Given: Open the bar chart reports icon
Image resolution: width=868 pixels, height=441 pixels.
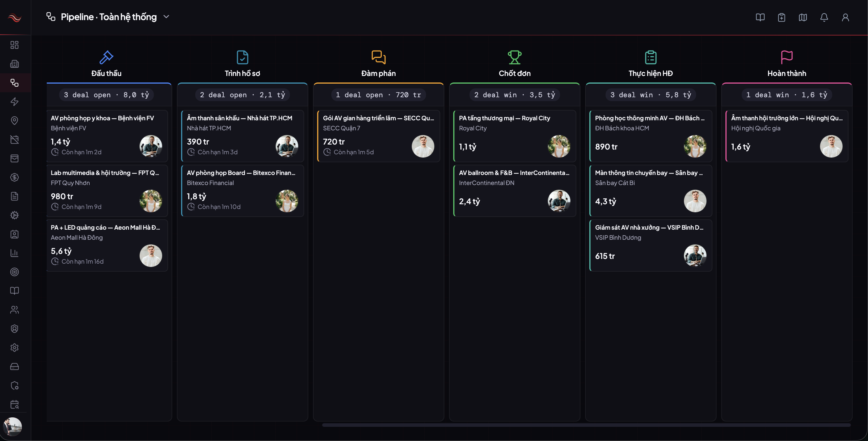Looking at the screenshot, I should (x=14, y=253).
